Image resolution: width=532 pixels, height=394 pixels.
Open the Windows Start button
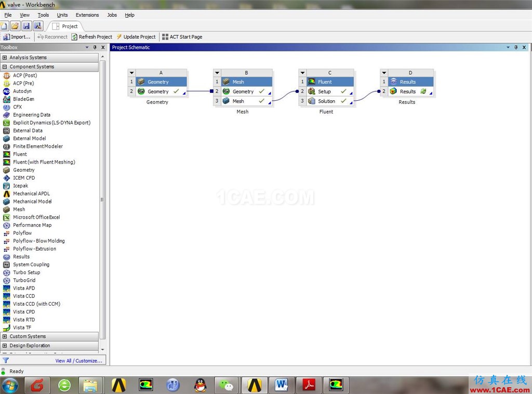click(x=10, y=385)
